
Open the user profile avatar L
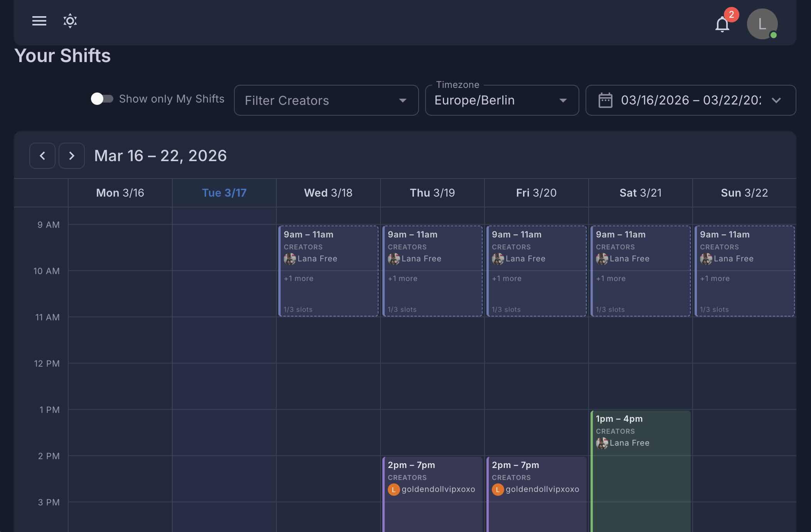coord(762,24)
